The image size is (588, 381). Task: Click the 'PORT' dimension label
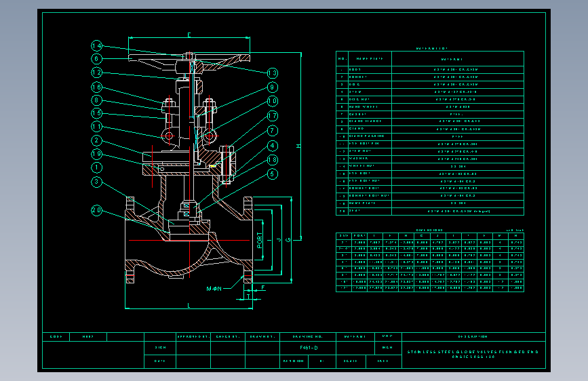[x=260, y=241]
